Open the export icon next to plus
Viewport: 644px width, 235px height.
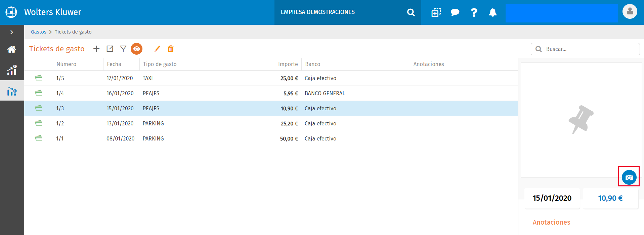tap(110, 49)
